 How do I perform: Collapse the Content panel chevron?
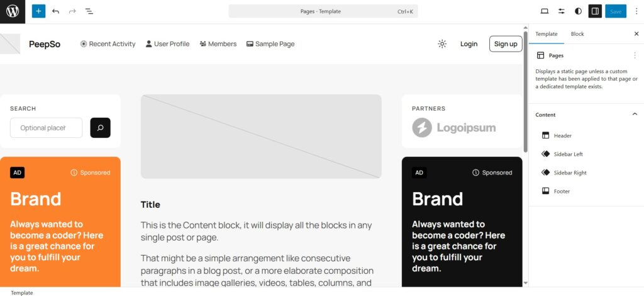635,115
